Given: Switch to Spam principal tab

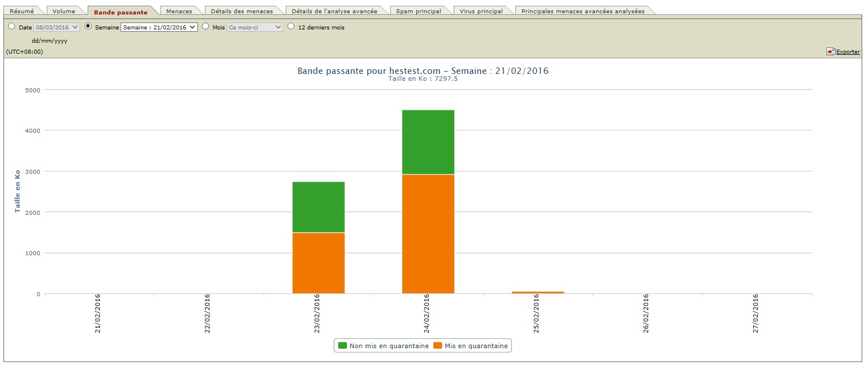Looking at the screenshot, I should point(419,11).
